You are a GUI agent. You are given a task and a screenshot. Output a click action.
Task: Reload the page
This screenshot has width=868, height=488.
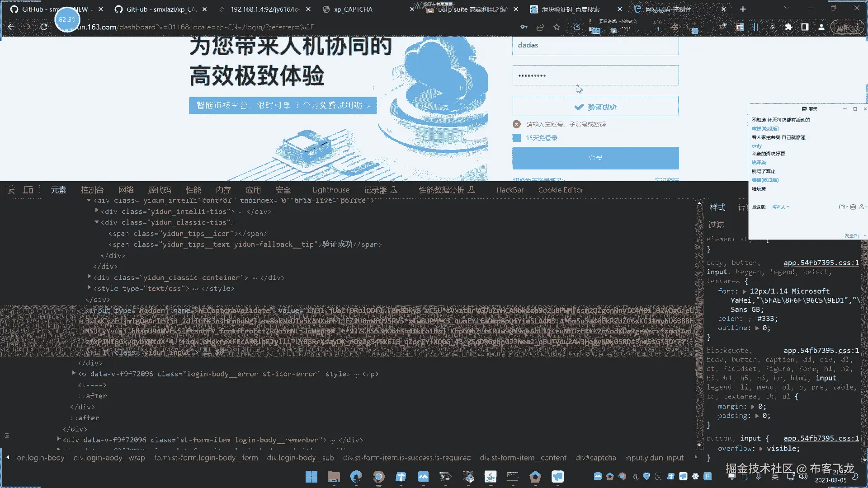point(44,27)
